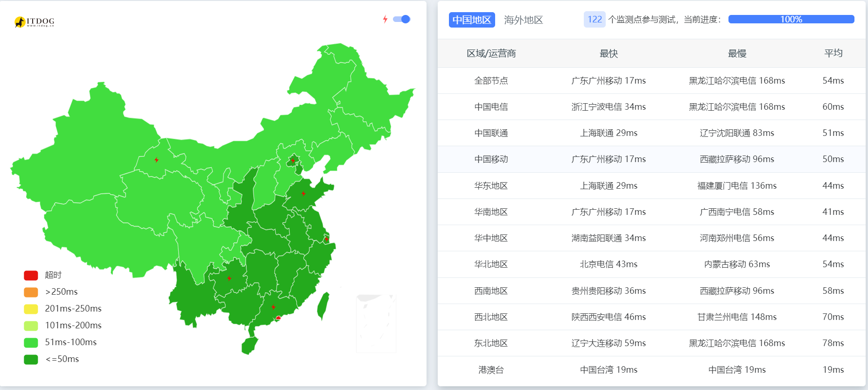The width and height of the screenshot is (868, 390).
Task: Click 贵州贵阳移动 36ms cell
Action: pos(609,291)
